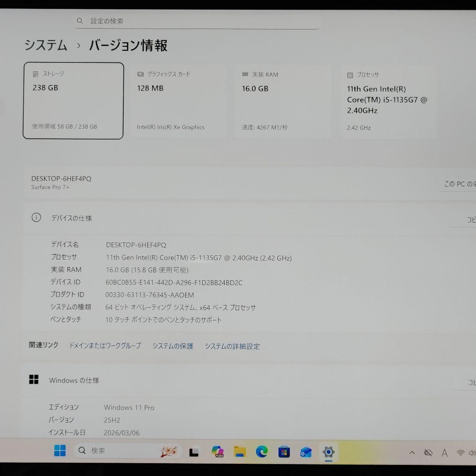Click the デバイスの仕様 info circle icon
Viewport: 476px width, 476px height.
tap(37, 218)
